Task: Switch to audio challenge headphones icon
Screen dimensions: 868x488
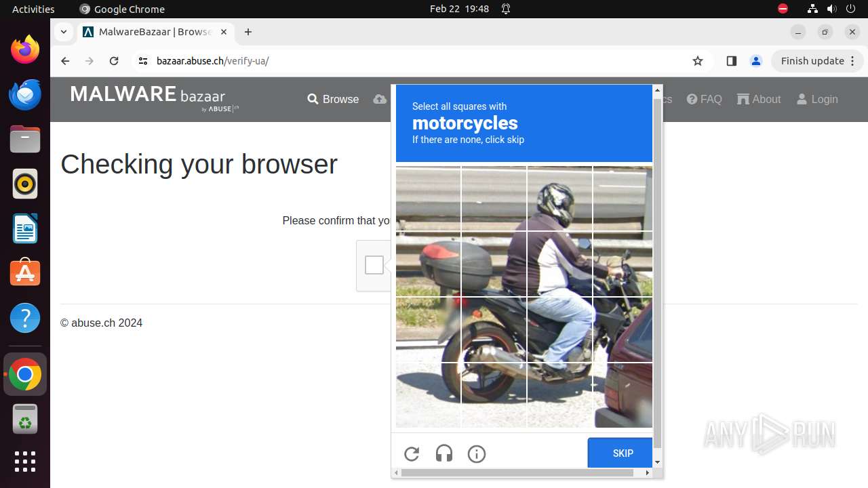Action: point(444,454)
